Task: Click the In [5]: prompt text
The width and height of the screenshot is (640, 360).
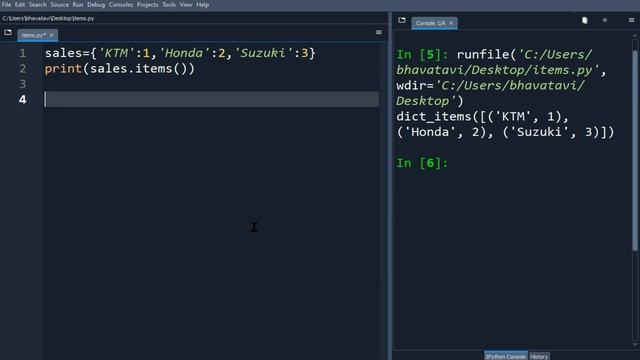Action: pos(422,55)
